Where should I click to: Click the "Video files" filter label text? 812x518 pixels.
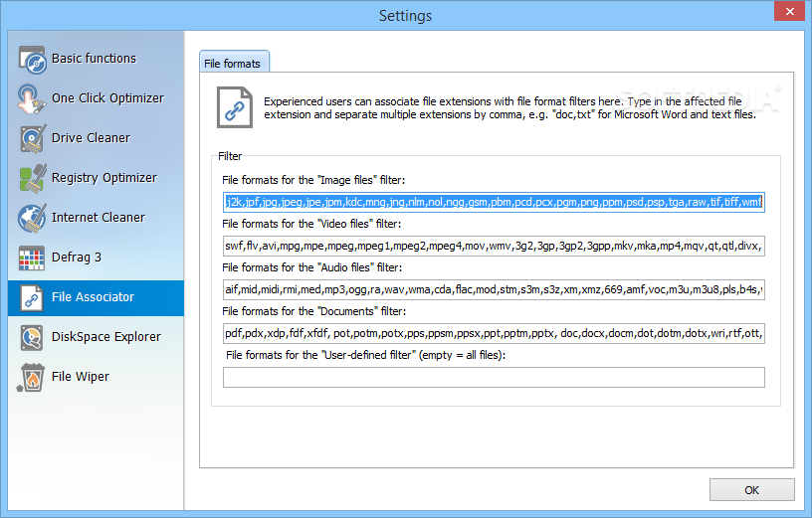point(311,224)
